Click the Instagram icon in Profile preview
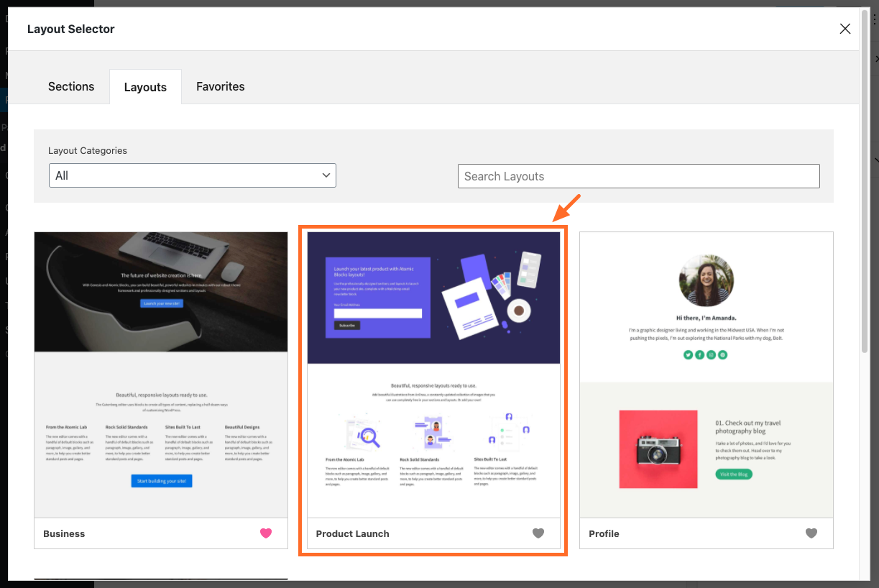Screen dimensions: 879x588 tap(711, 354)
